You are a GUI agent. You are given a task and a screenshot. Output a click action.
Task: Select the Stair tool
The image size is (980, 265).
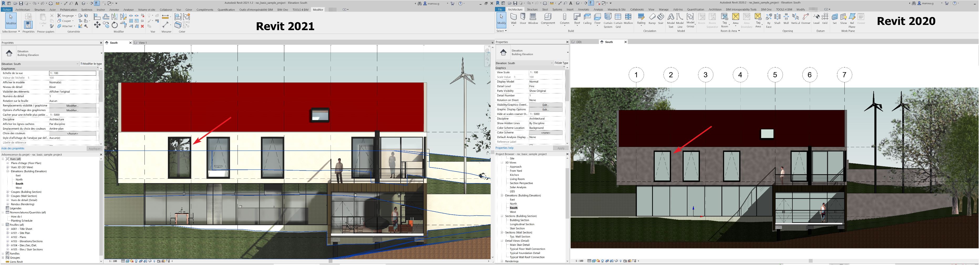point(661,19)
